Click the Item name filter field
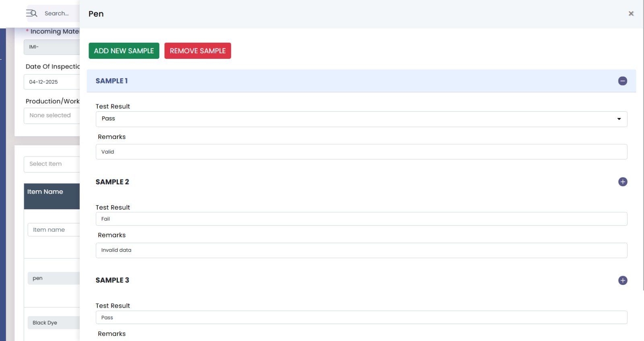 tap(54, 230)
